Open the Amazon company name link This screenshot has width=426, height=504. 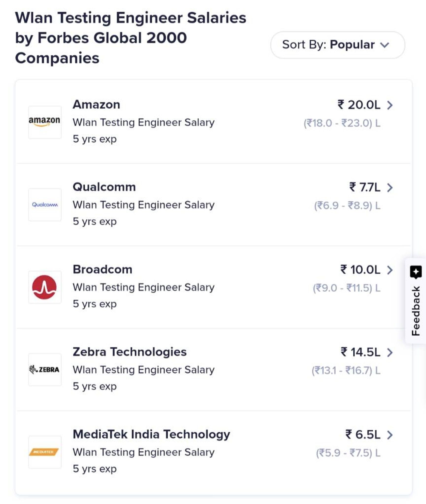(96, 105)
